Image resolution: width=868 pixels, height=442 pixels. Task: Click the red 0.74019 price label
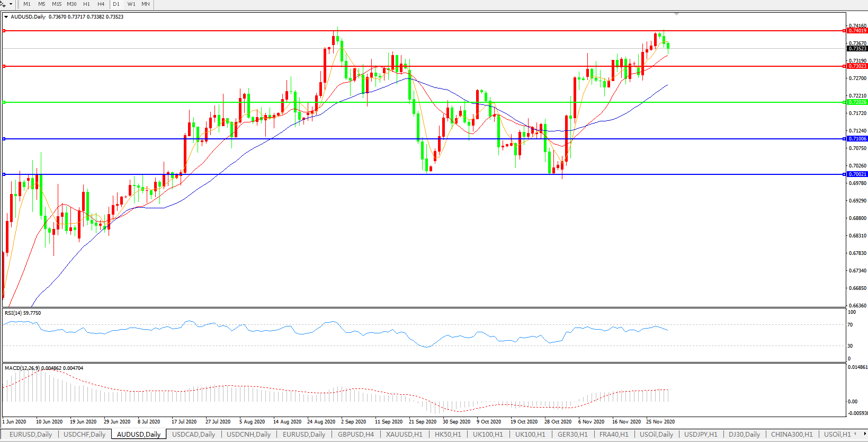[x=857, y=31]
